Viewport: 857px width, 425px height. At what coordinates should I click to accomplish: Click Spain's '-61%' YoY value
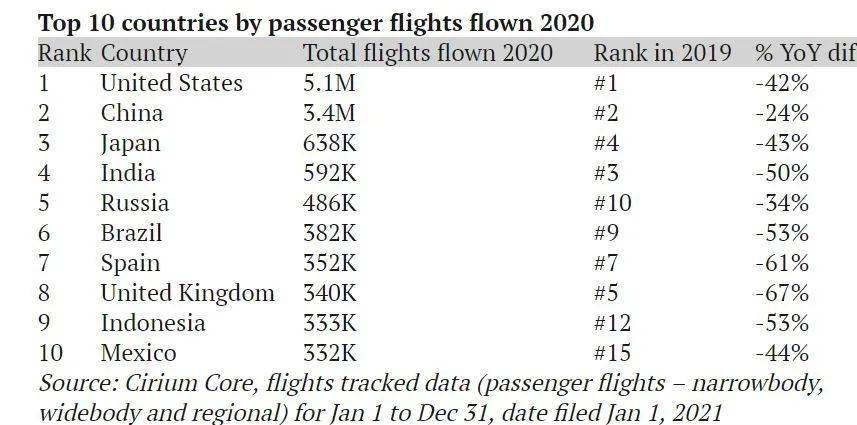782,263
